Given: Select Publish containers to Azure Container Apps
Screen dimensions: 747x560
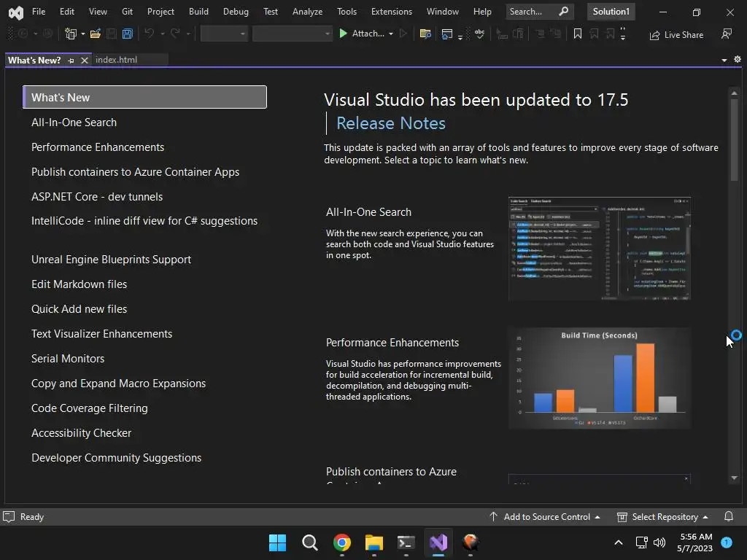Looking at the screenshot, I should tap(135, 172).
